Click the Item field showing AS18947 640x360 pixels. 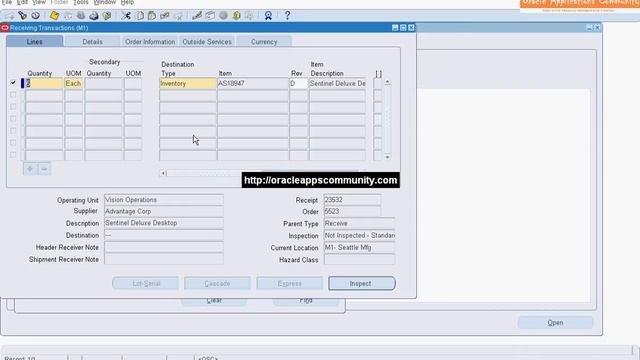253,83
